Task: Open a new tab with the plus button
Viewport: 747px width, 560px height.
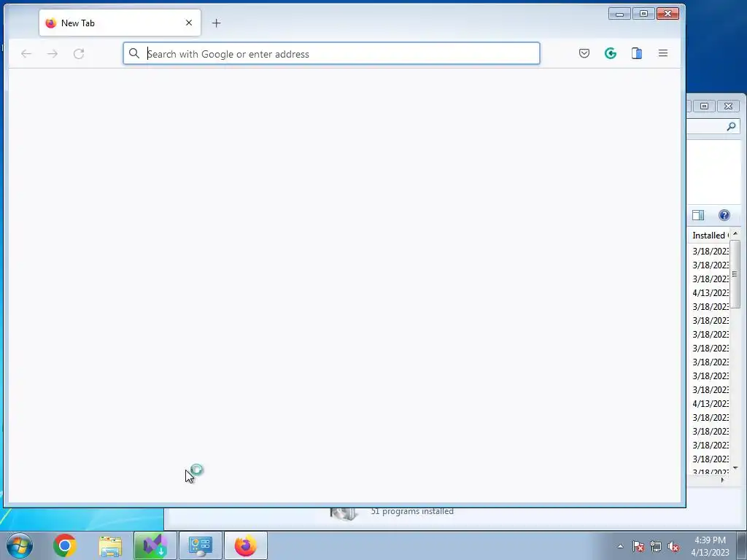Action: tap(216, 23)
